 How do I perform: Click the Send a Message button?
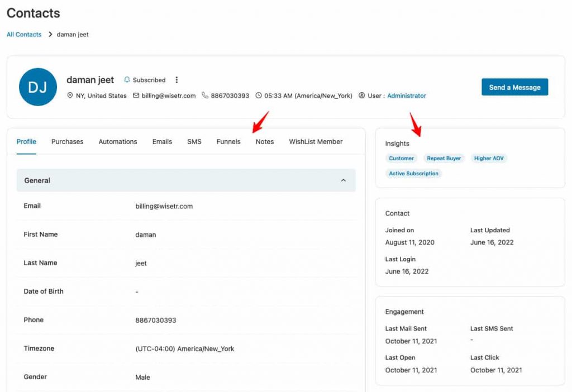point(514,87)
